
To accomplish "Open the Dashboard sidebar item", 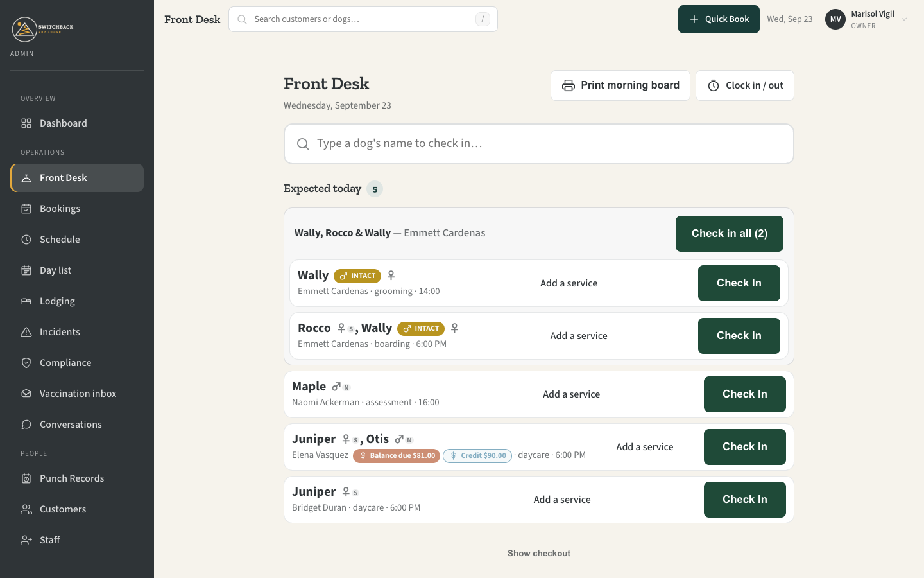I will [x=77, y=123].
